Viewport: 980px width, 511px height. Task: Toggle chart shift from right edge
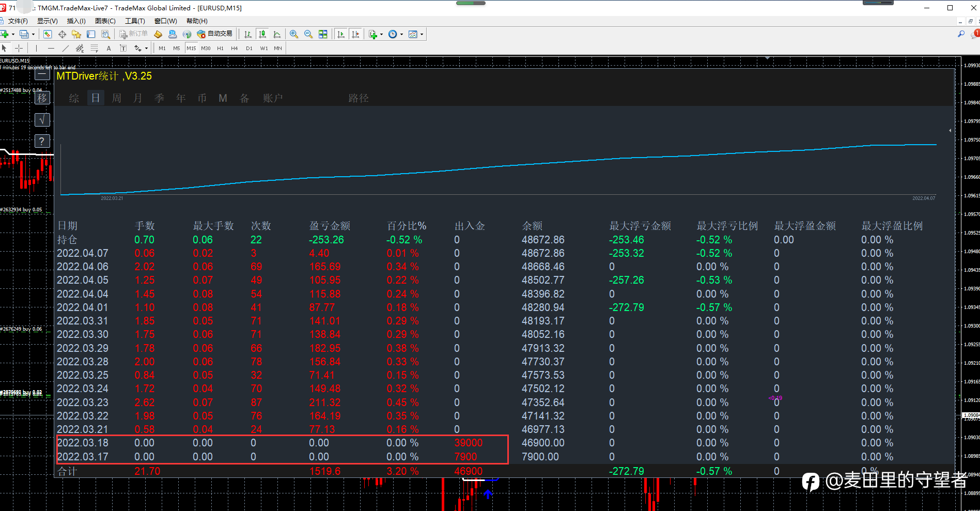point(355,34)
